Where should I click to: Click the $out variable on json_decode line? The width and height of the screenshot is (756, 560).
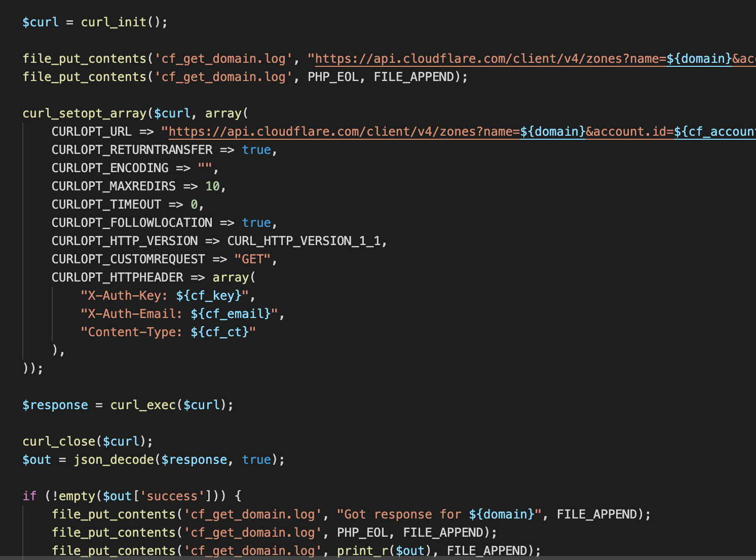[37, 460]
